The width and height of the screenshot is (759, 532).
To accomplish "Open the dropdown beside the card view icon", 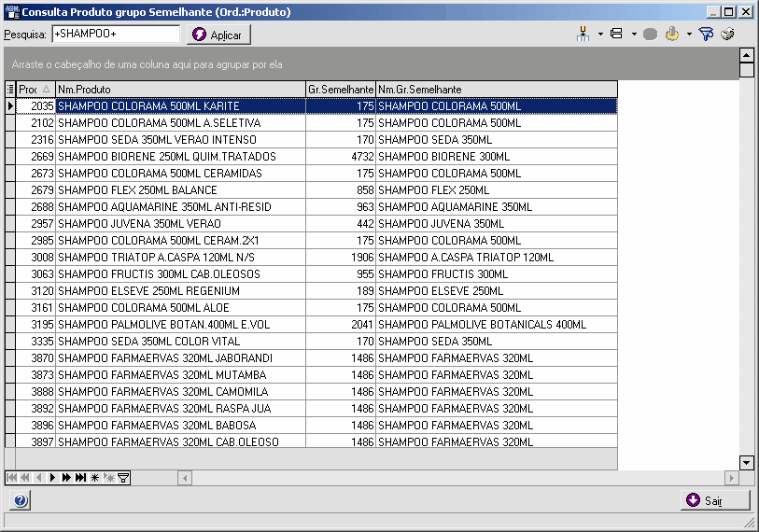I will tap(634, 34).
